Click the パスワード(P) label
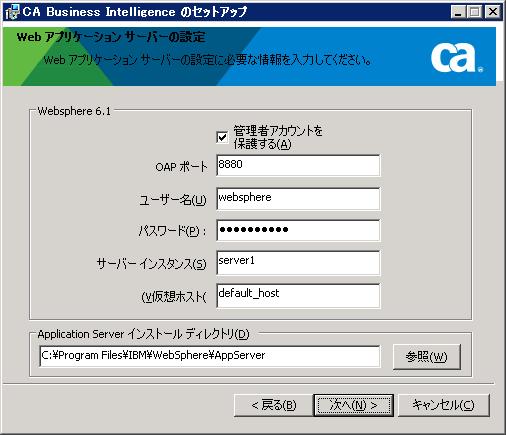 pyautogui.click(x=172, y=231)
